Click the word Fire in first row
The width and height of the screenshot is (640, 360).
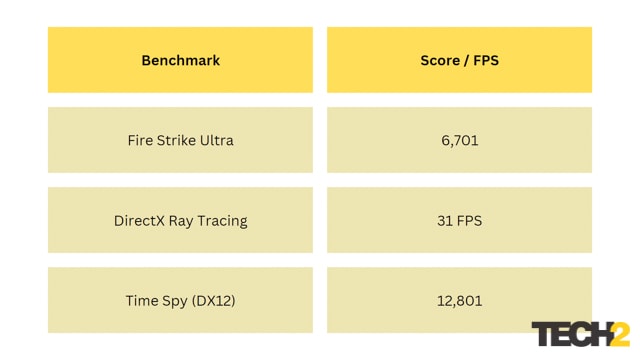pos(139,140)
